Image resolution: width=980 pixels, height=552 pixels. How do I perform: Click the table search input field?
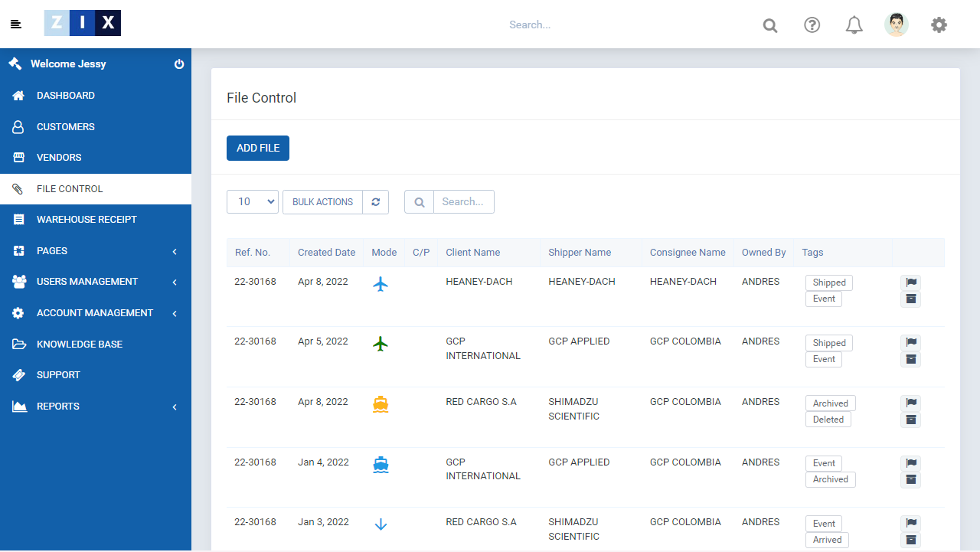[x=463, y=202]
